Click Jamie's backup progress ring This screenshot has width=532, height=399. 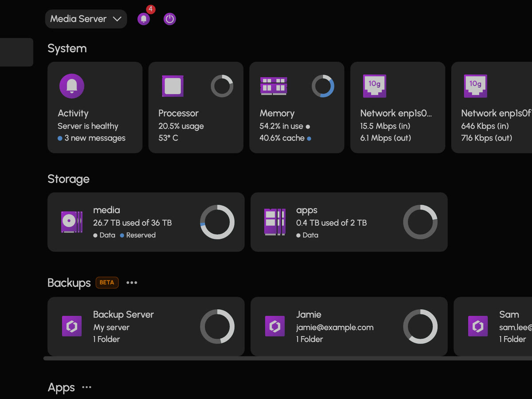click(x=420, y=327)
